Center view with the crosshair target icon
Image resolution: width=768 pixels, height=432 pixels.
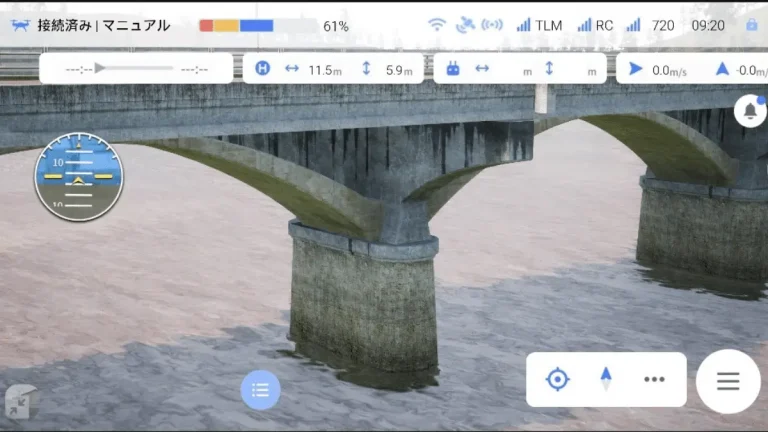pyautogui.click(x=558, y=379)
